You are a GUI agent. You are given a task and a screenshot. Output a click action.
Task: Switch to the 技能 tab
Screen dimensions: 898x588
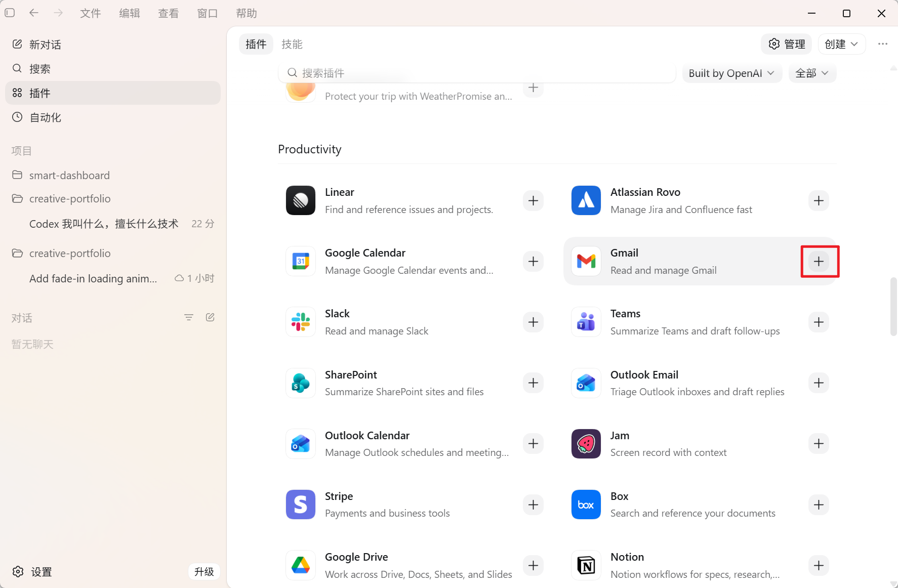point(292,44)
